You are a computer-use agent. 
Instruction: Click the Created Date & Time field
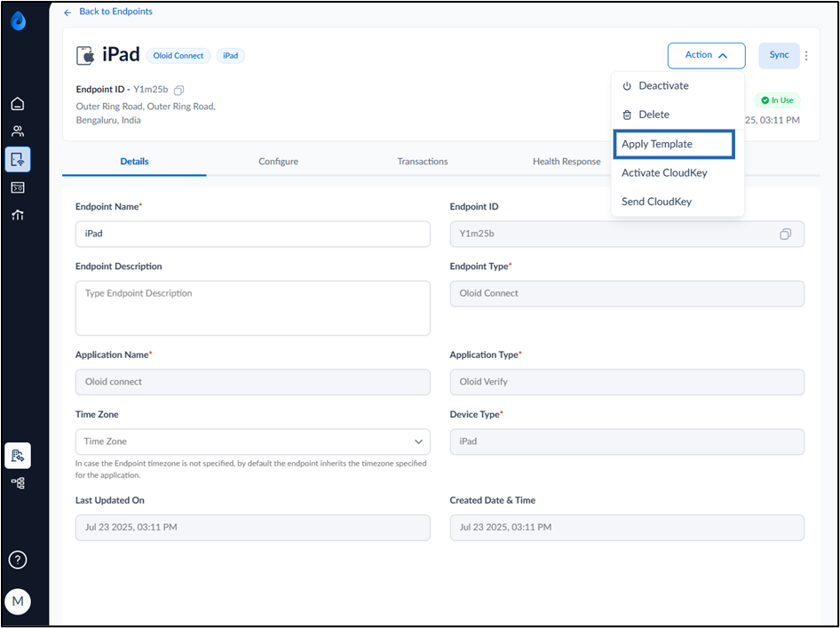627,528
